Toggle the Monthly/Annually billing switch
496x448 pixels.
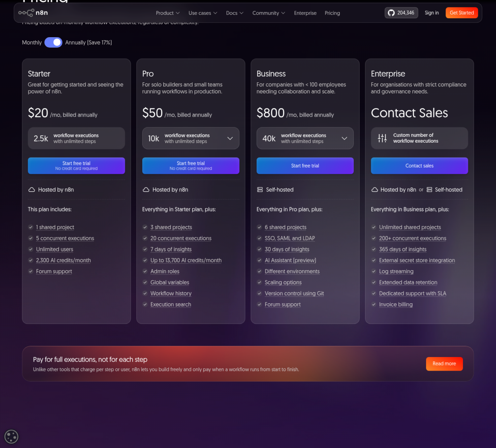pyautogui.click(x=53, y=43)
